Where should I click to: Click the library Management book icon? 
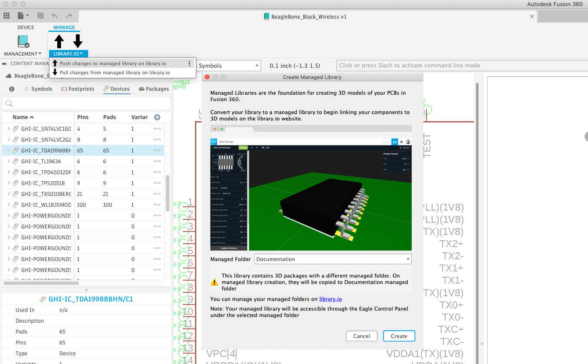pyautogui.click(x=23, y=42)
